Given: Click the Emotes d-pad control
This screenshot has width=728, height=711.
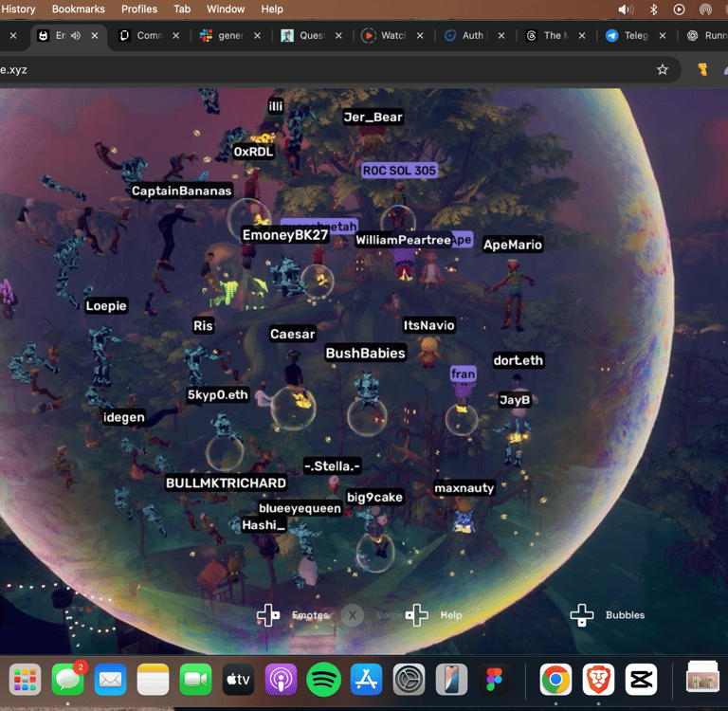Looking at the screenshot, I should 268,615.
